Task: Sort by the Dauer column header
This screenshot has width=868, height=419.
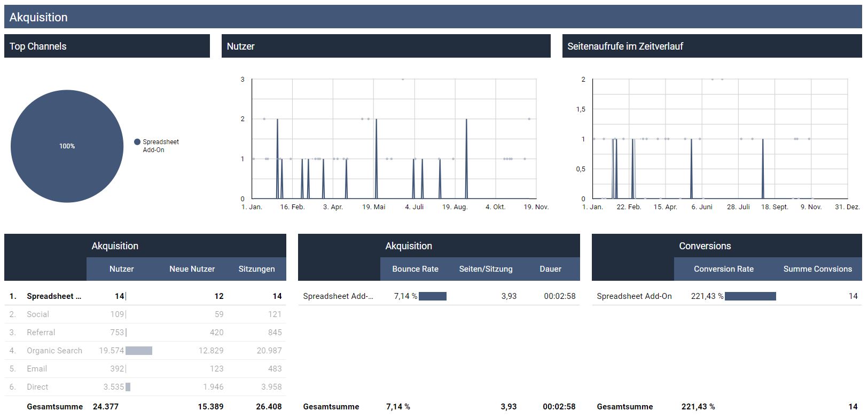Action: tap(550, 269)
